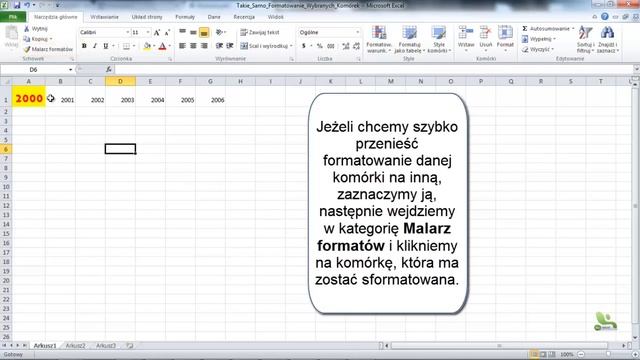Select cell A1 containing 2000
The height and width of the screenshot is (360, 640).
pos(29,97)
